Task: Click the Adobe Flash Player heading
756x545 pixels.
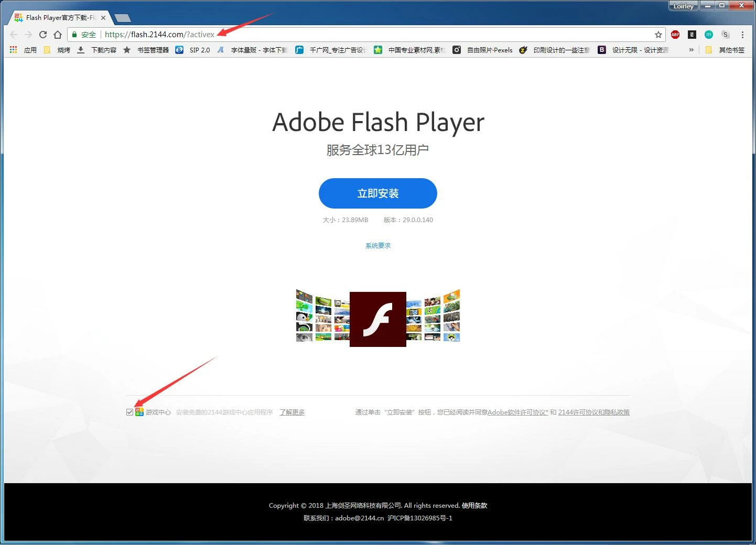Action: [378, 123]
